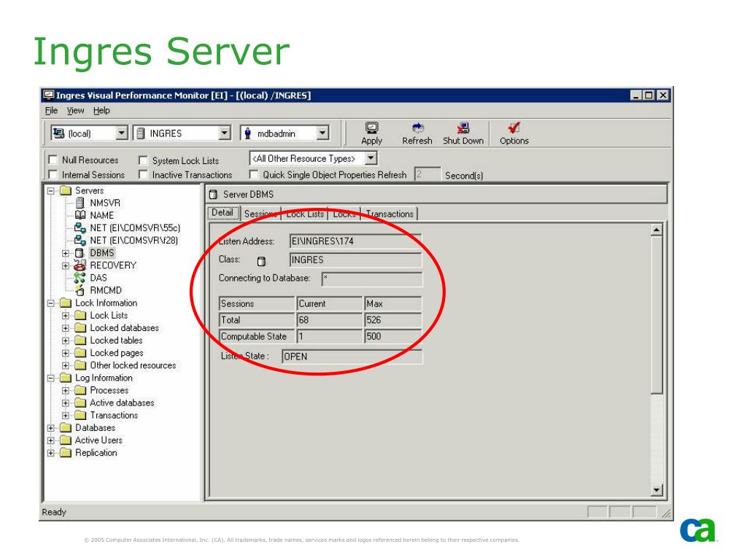Switch to the Sessions tab
The image size is (747, 560).
click(260, 214)
